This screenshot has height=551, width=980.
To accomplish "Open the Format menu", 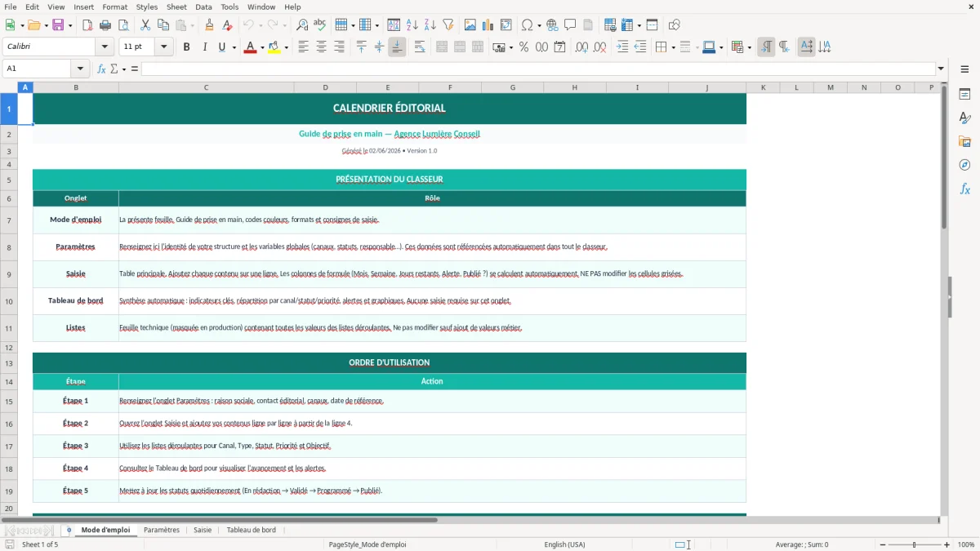I will 114,7.
